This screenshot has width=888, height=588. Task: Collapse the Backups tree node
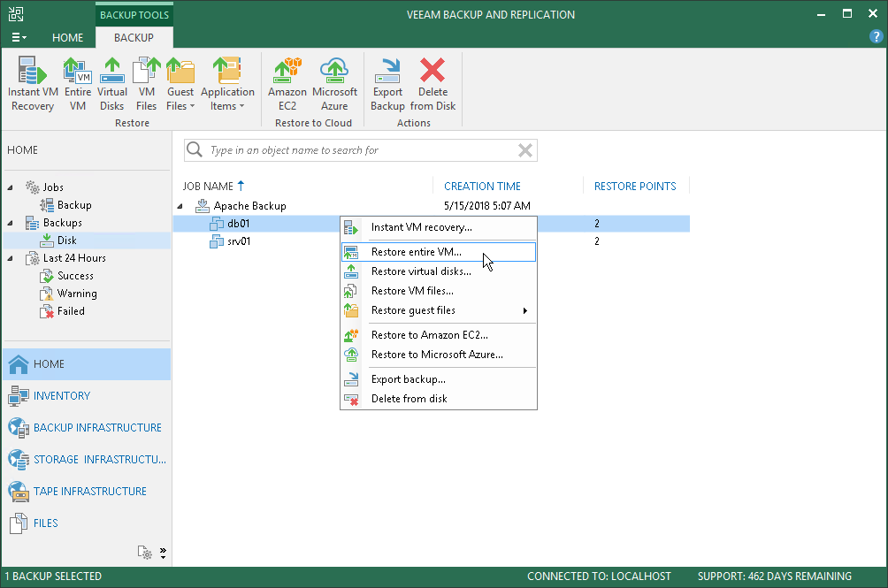point(11,223)
